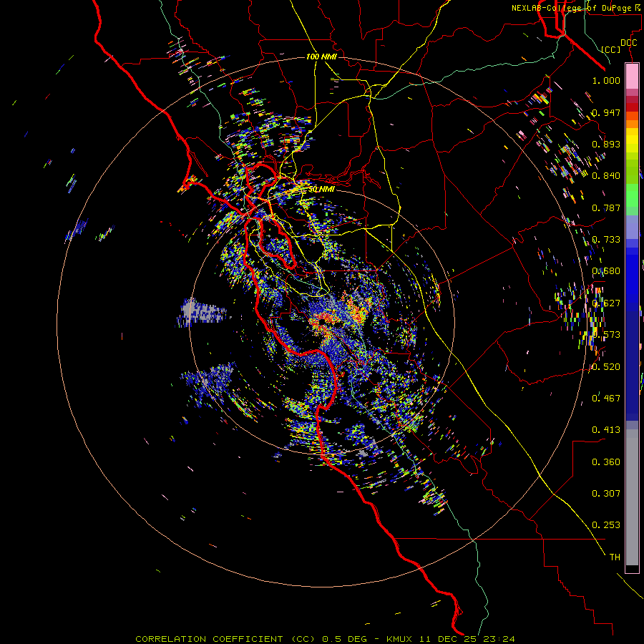Click the 0.413 scale label
This screenshot has width=644, height=644.
click(x=606, y=429)
